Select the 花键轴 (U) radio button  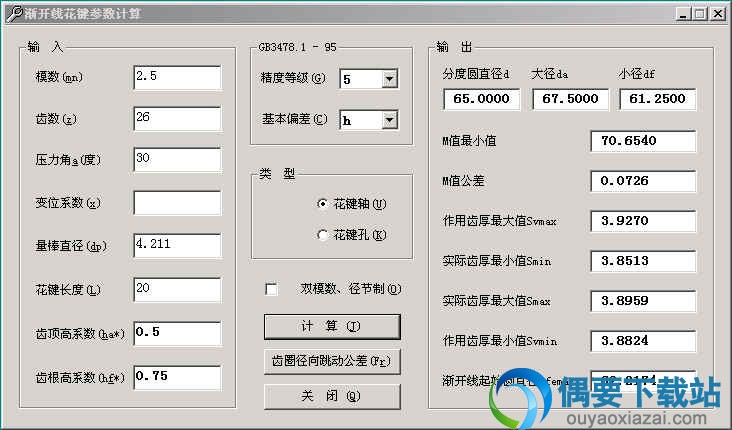[x=322, y=204]
